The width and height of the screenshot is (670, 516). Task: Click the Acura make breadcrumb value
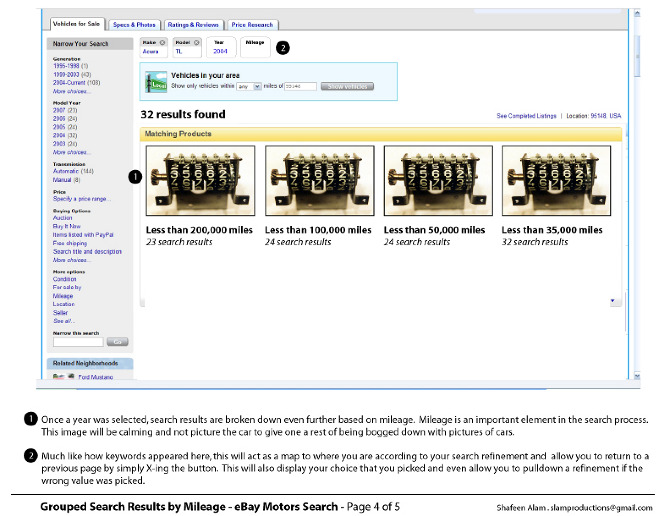(150, 51)
